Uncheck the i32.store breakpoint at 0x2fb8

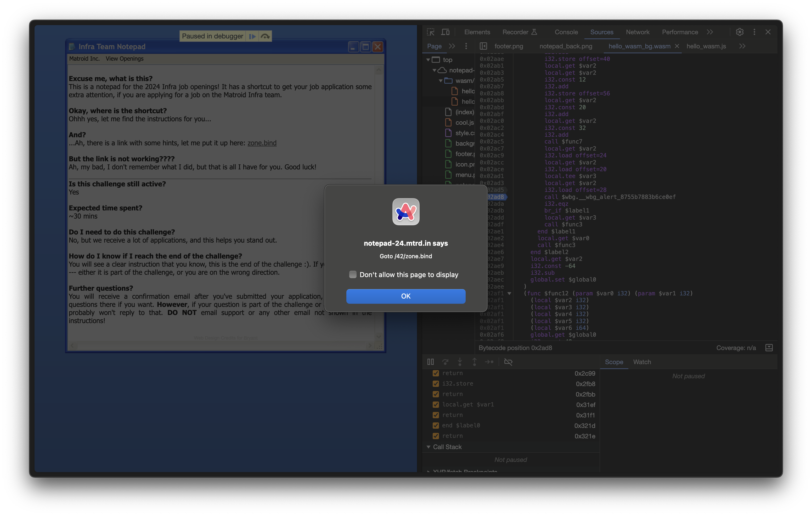point(436,383)
